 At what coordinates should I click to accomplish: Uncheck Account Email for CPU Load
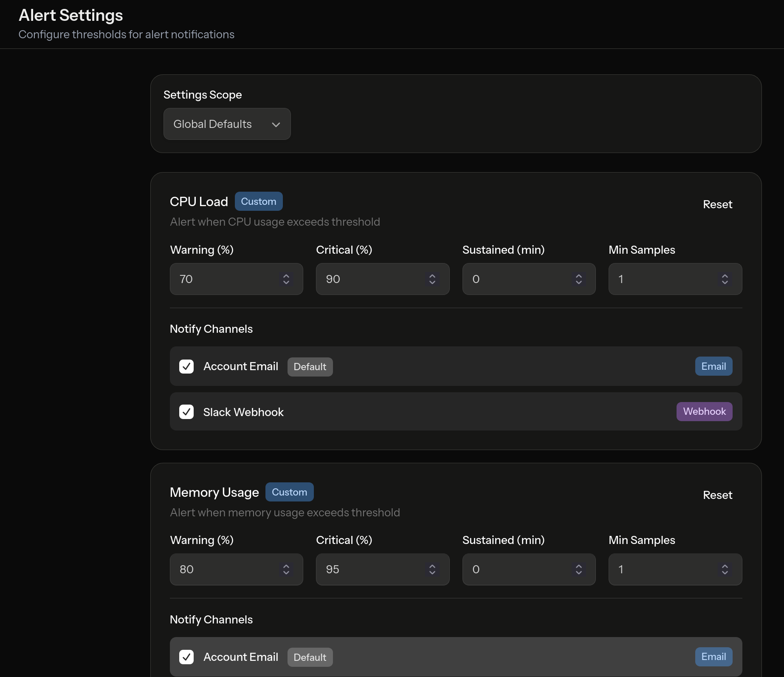point(186,366)
